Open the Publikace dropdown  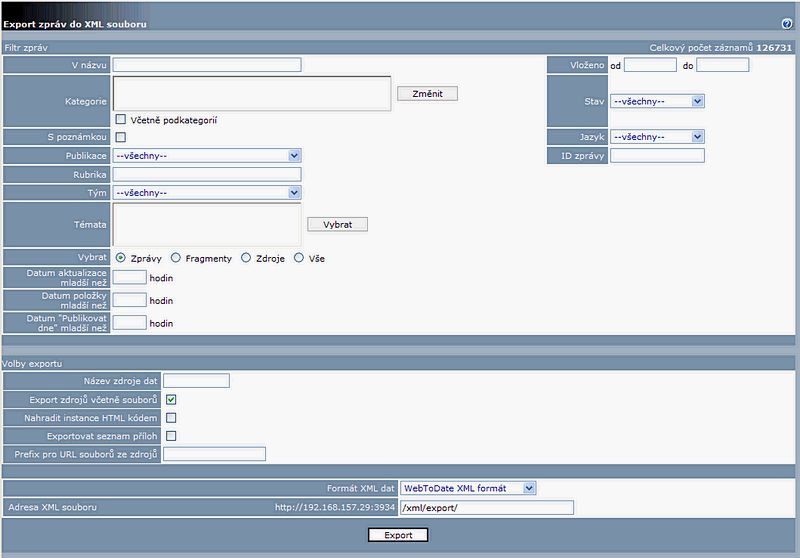[x=206, y=155]
